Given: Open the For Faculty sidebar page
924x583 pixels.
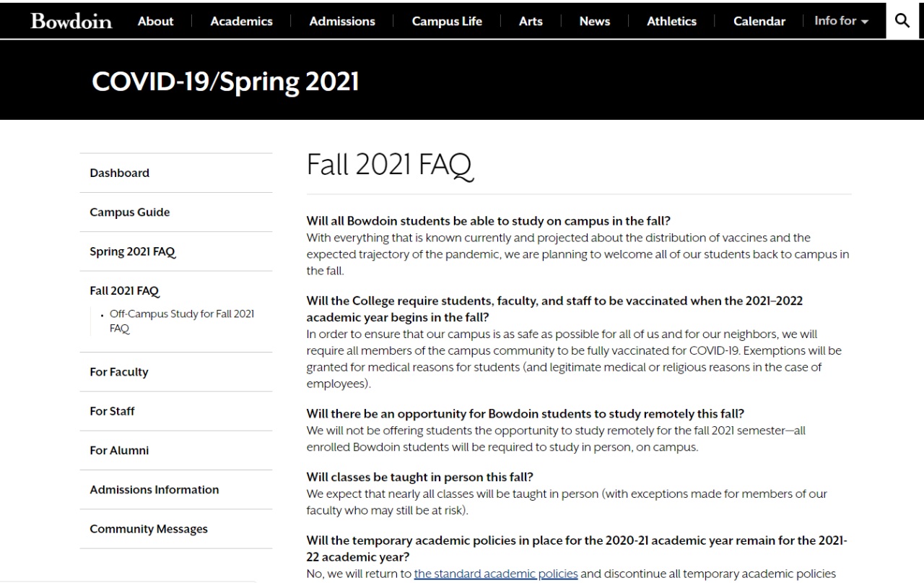Looking at the screenshot, I should [x=118, y=372].
